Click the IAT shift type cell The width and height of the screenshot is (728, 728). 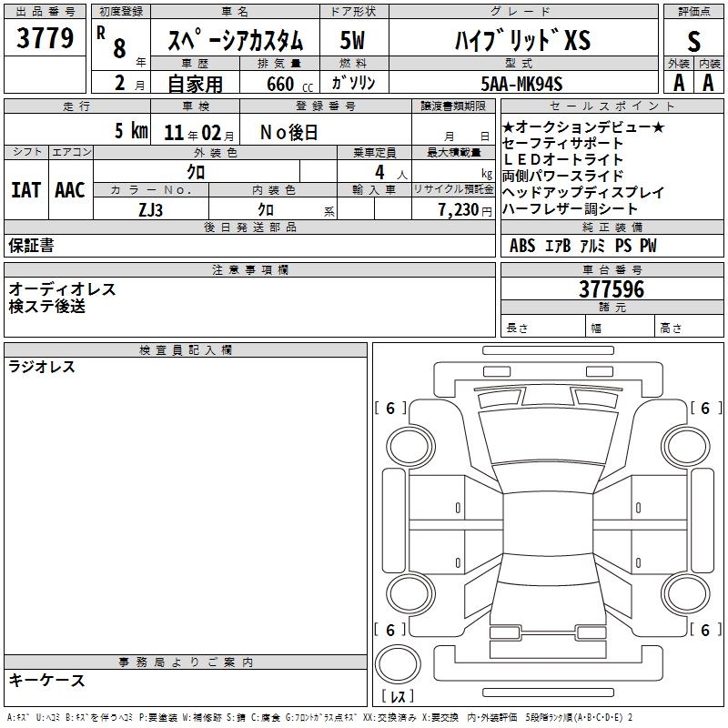coord(25,190)
